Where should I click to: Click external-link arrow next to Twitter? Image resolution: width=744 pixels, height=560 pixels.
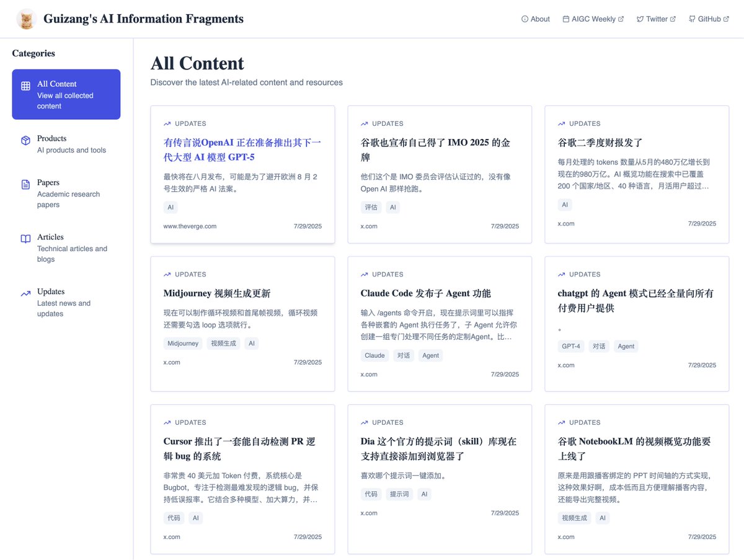pos(673,19)
